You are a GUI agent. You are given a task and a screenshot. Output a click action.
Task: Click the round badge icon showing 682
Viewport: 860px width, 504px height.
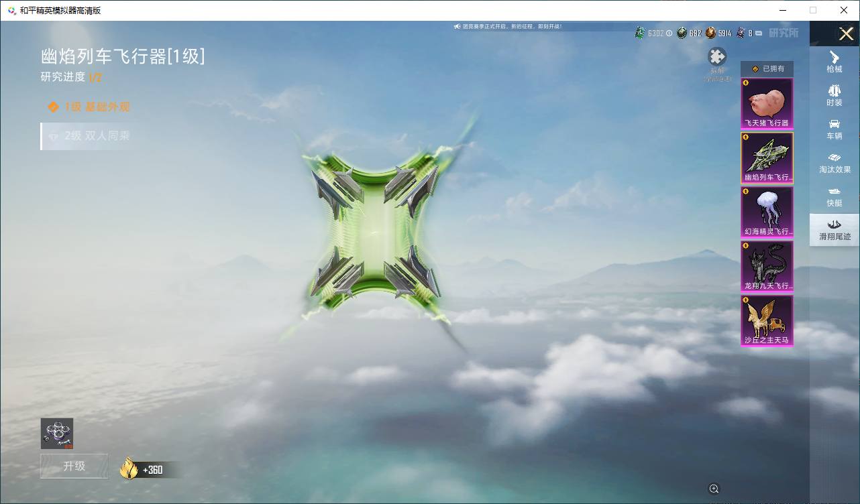click(682, 32)
